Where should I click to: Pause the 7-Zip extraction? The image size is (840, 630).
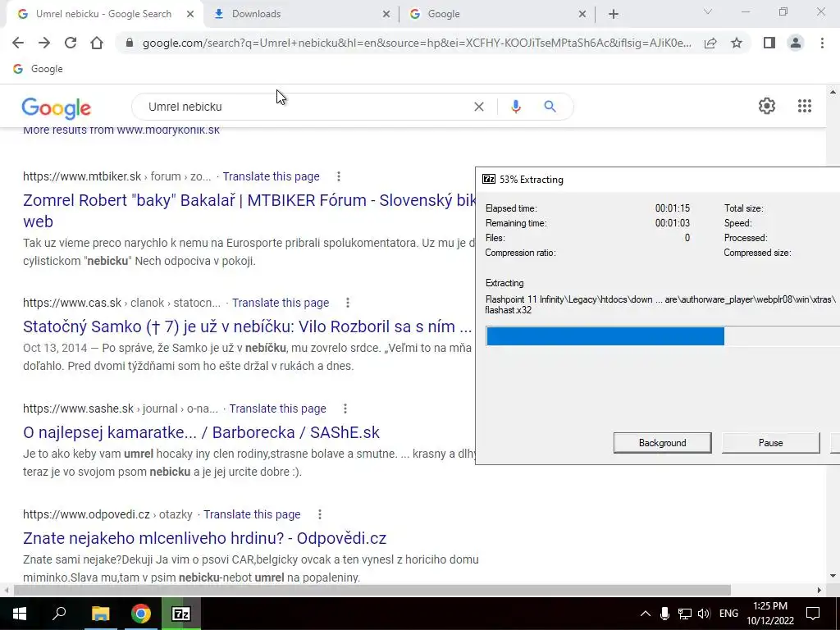point(770,442)
